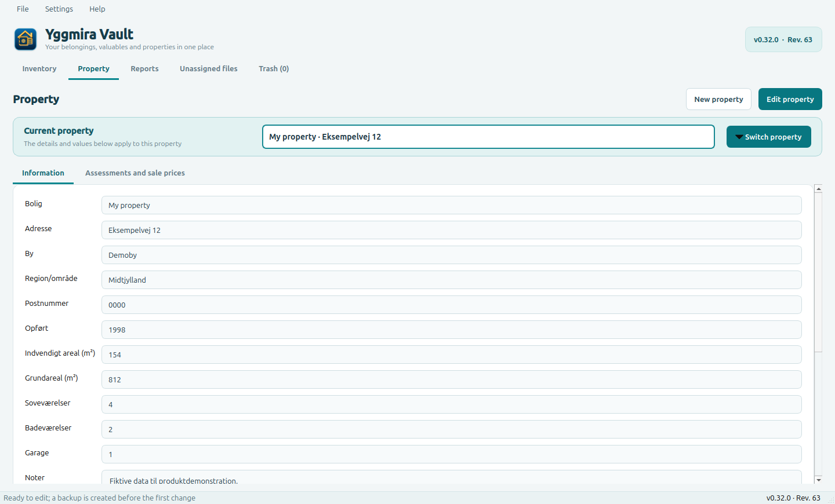This screenshot has height=504, width=835.
Task: Click the vertical scrollbar thumb
Action: point(818,272)
